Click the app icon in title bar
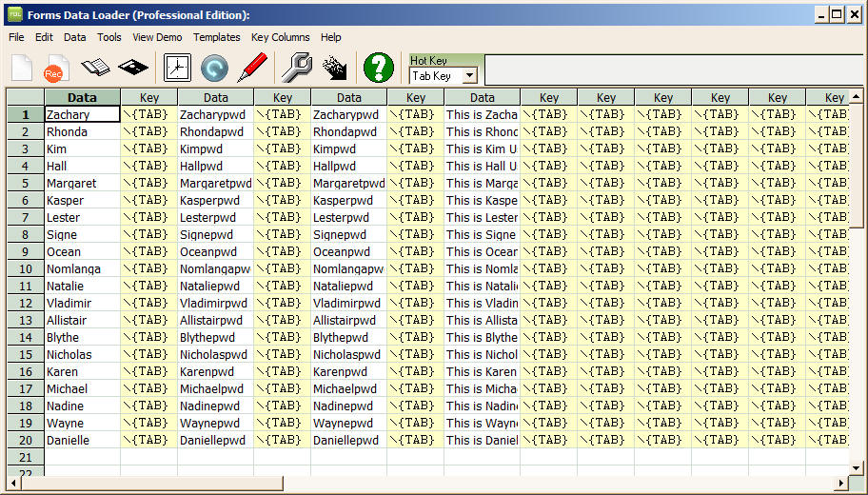The height and width of the screenshot is (495, 868). coord(15,15)
